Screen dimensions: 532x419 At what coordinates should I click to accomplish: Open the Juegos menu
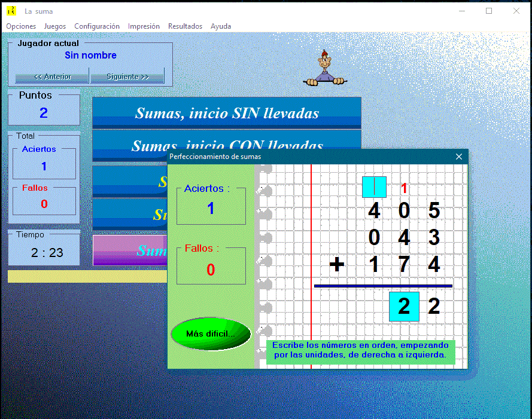[x=55, y=26]
